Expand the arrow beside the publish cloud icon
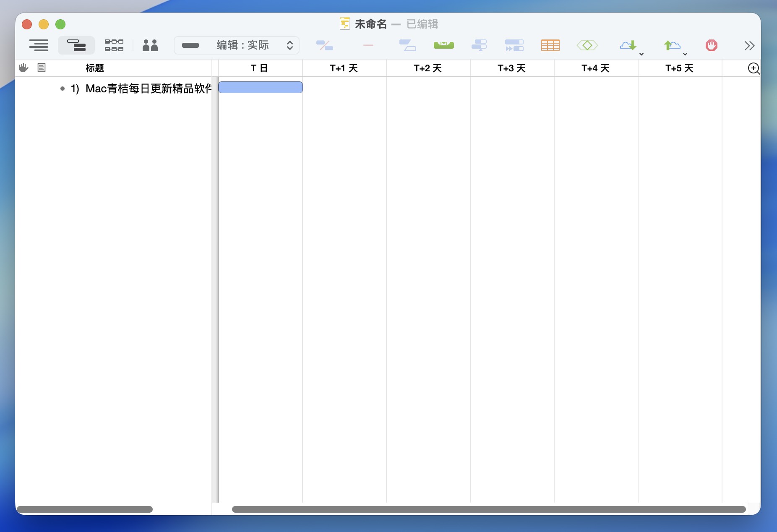 [685, 54]
